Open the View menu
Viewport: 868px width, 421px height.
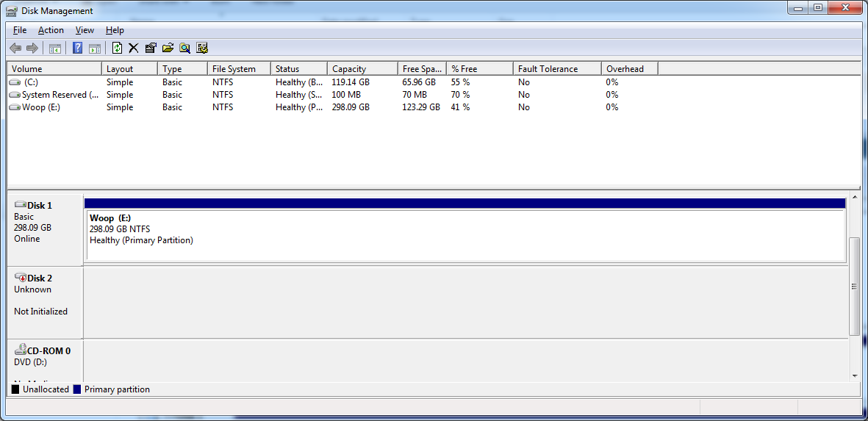pyautogui.click(x=85, y=30)
